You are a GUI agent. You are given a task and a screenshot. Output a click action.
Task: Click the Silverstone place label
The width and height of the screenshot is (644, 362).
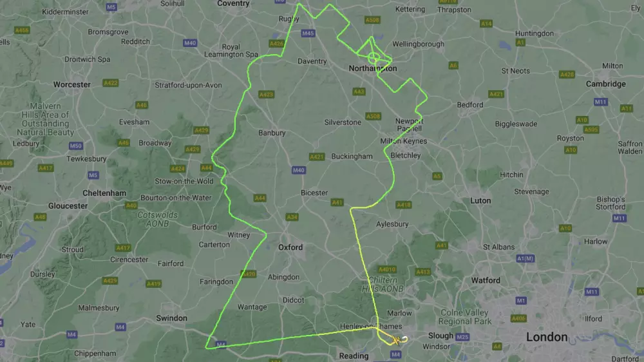pyautogui.click(x=343, y=122)
